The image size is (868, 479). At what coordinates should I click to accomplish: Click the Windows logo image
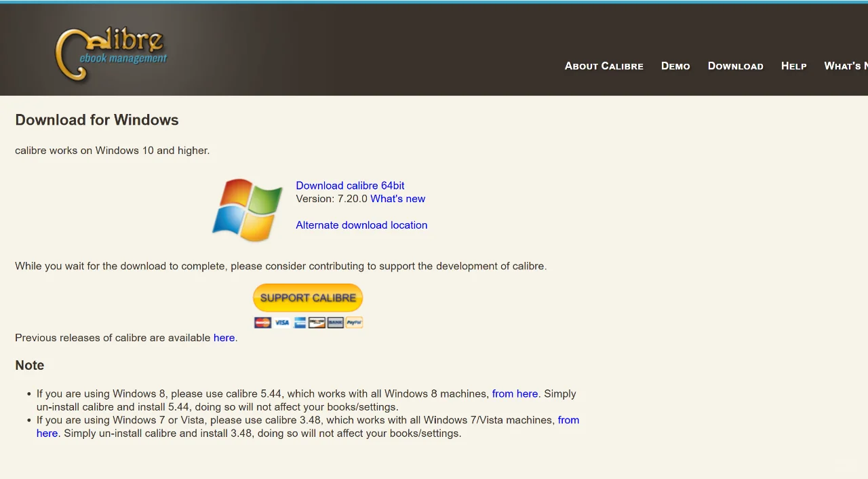point(248,210)
